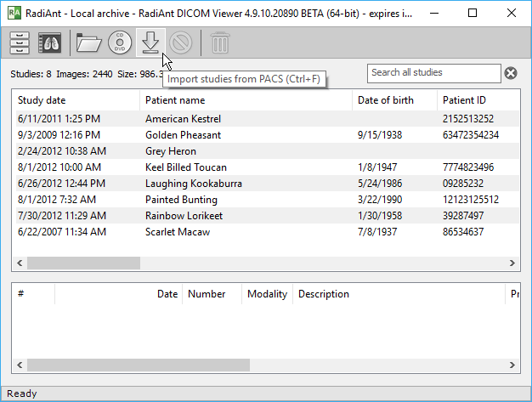Image resolution: width=532 pixels, height=402 pixels.
Task: Click patient ID 86534637
Action: tap(463, 232)
